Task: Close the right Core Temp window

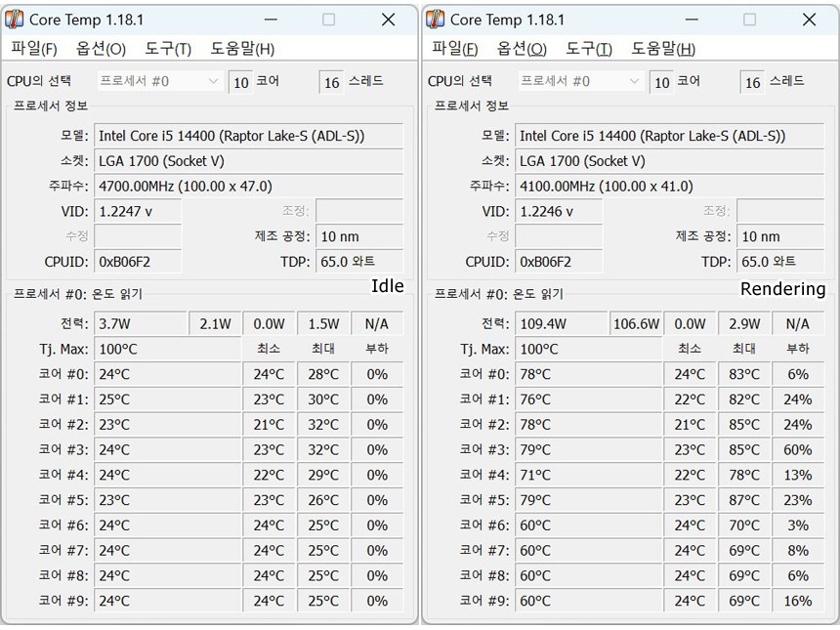Action: pyautogui.click(x=810, y=20)
